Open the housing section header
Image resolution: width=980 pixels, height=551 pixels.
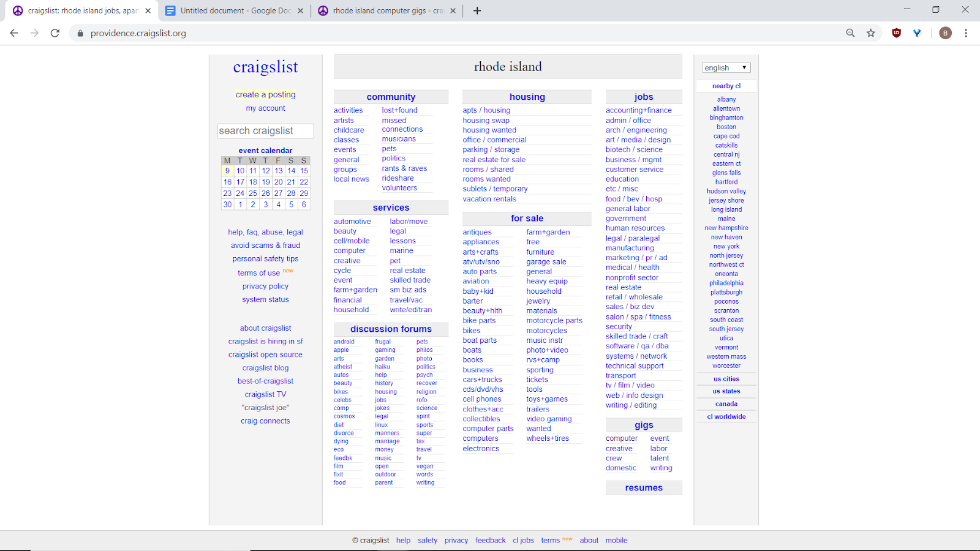(x=527, y=97)
